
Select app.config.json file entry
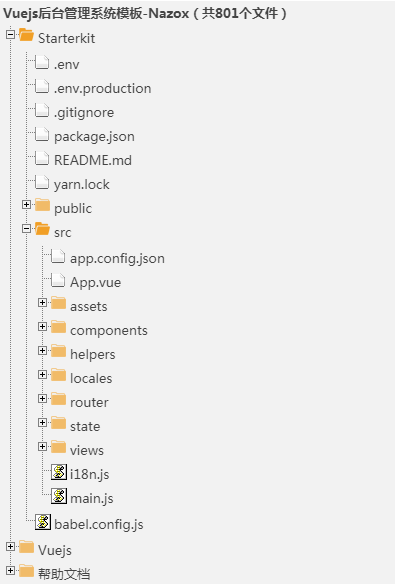(117, 259)
